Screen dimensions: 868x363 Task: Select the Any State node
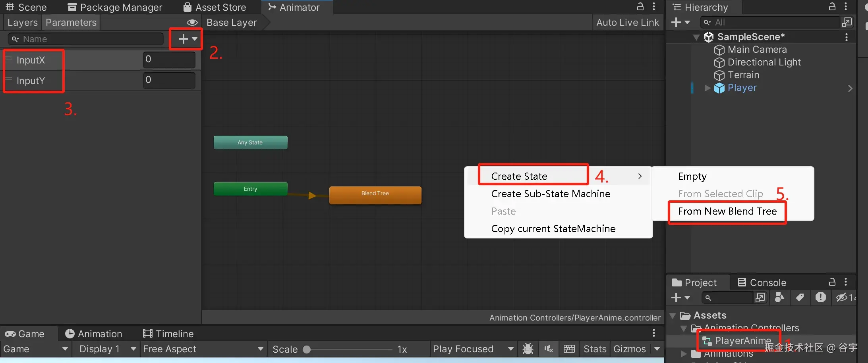(250, 142)
